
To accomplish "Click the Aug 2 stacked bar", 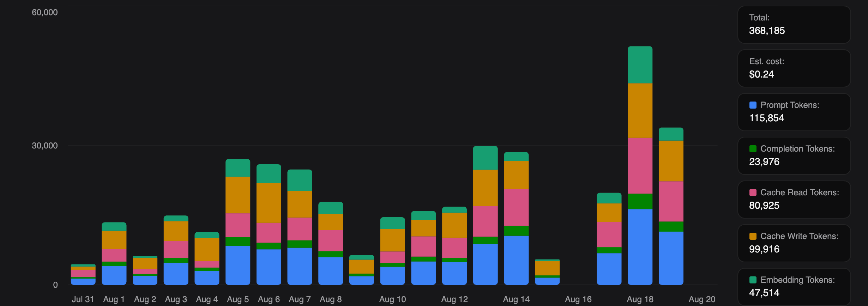I will (x=145, y=270).
